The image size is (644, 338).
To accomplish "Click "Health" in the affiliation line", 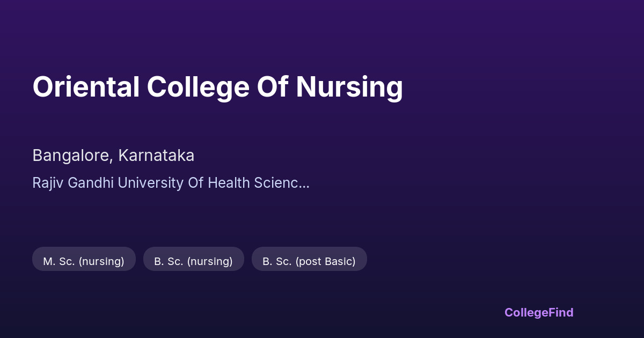I will (x=229, y=183).
